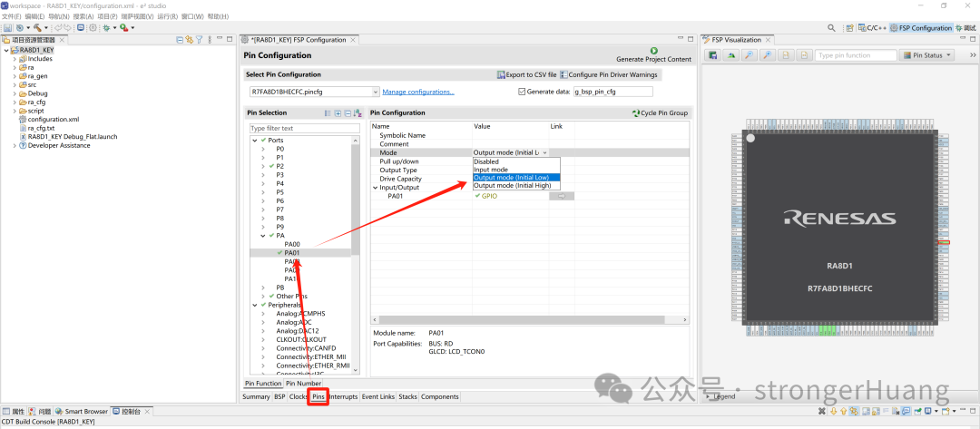The image size is (980, 429).
Task: Select PA00 in the pin tree
Action: [x=292, y=244]
